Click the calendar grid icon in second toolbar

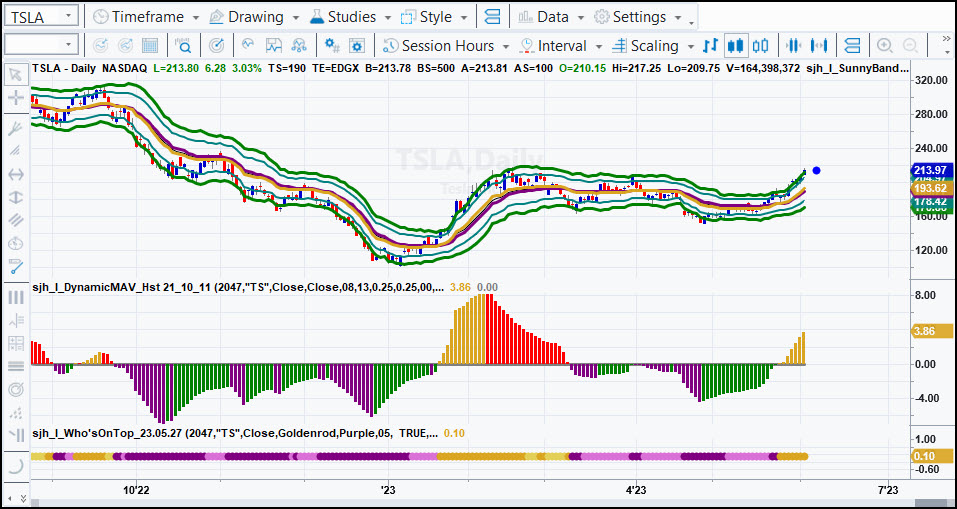click(x=150, y=46)
